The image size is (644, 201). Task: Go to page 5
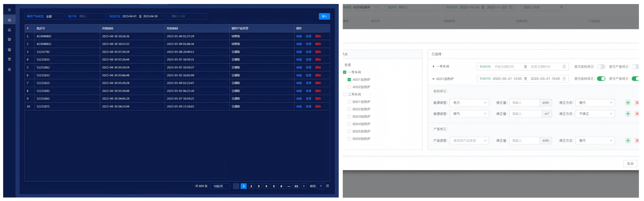(274, 186)
